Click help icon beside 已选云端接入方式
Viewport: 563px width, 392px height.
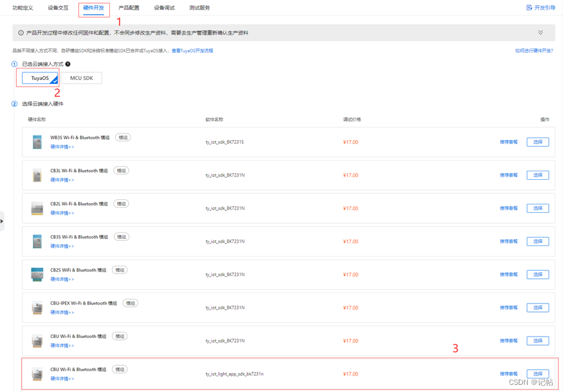click(x=68, y=64)
